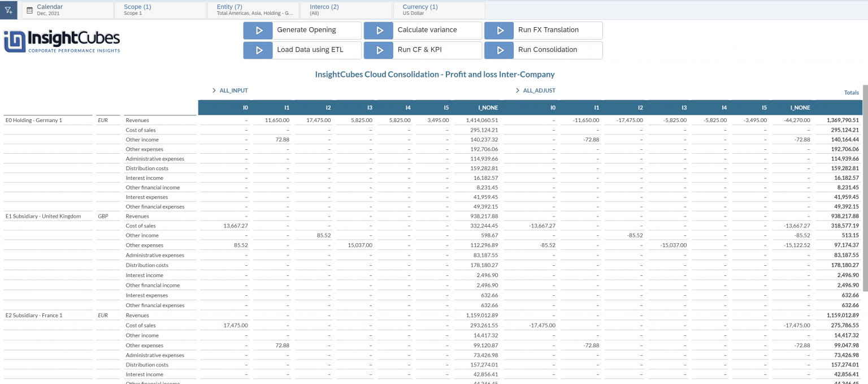Select the Totals column header
The height and width of the screenshot is (384, 868).
pyautogui.click(x=851, y=93)
